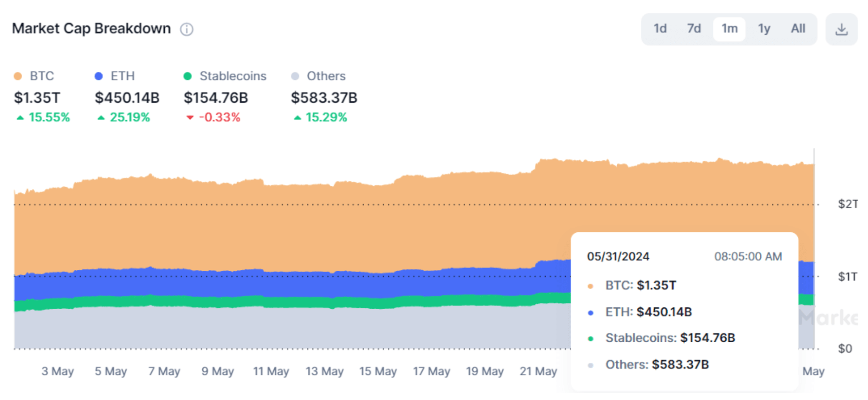This screenshot has height=400, width=868.
Task: Click the green Stablecoins legend dot
Action: (x=188, y=76)
